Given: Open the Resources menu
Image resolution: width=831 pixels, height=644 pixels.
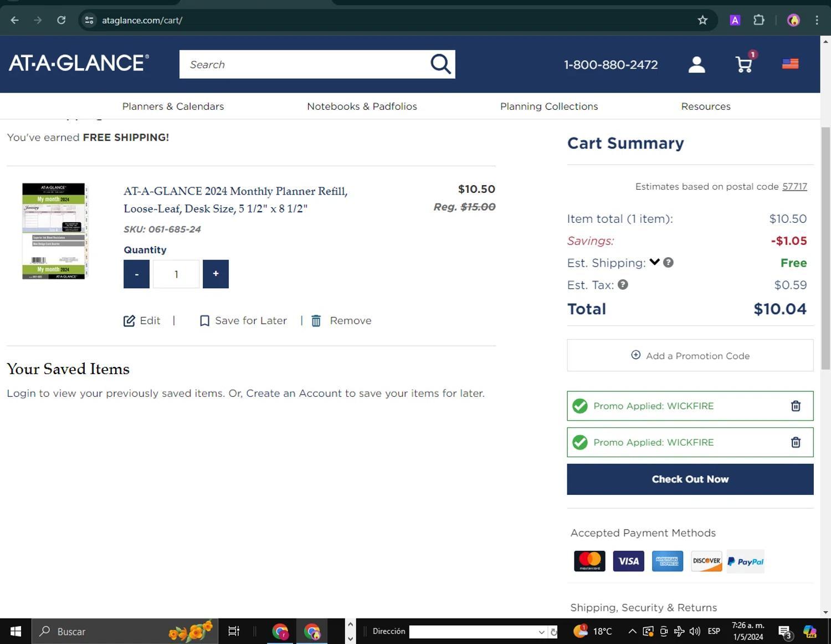Looking at the screenshot, I should click(x=706, y=106).
